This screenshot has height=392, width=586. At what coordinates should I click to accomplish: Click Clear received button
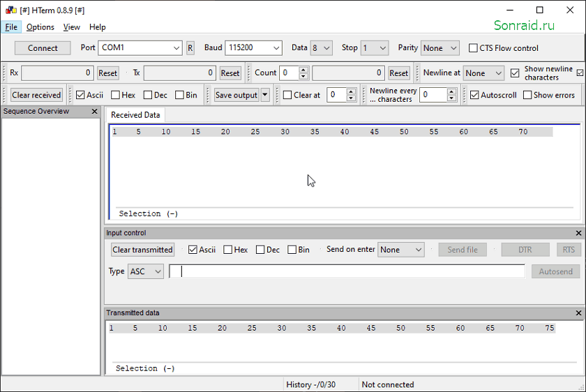(36, 95)
